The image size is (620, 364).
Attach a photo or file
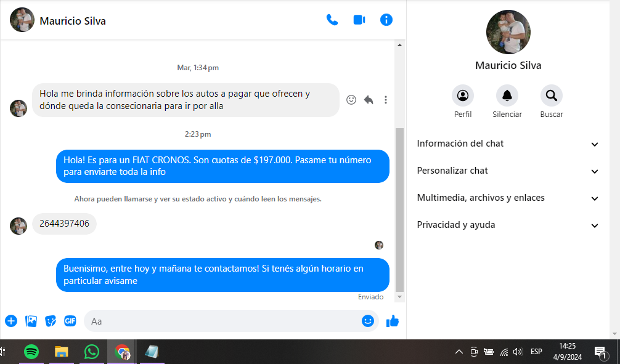click(x=31, y=321)
